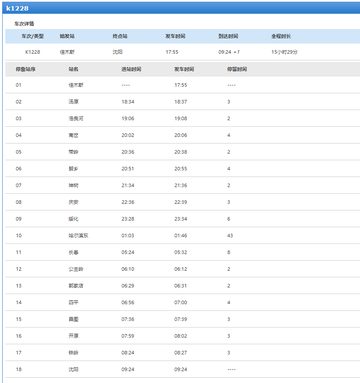Click departure time 19:08 in row 03

point(181,118)
